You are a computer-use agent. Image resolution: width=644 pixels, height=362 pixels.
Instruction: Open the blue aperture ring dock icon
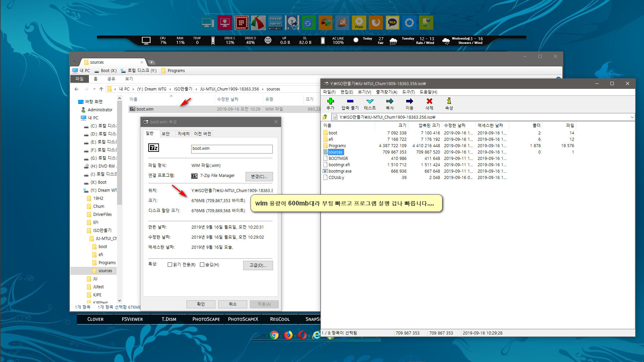click(x=409, y=23)
